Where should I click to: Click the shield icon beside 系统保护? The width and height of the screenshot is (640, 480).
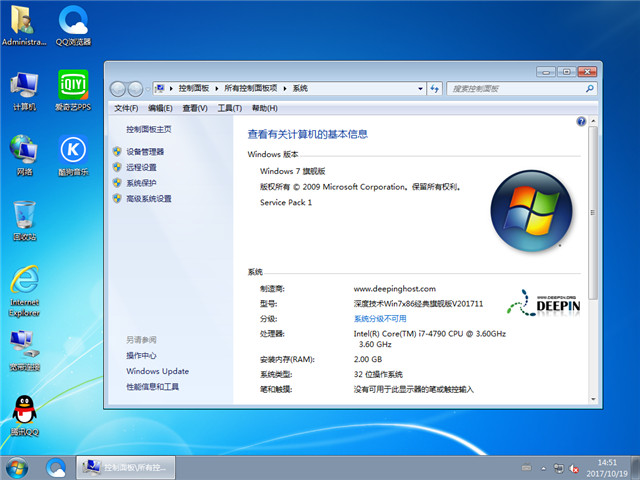click(117, 182)
